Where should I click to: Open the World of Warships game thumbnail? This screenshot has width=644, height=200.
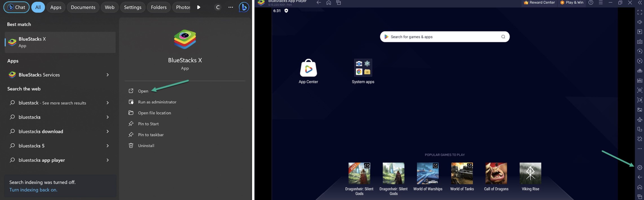coord(428,173)
